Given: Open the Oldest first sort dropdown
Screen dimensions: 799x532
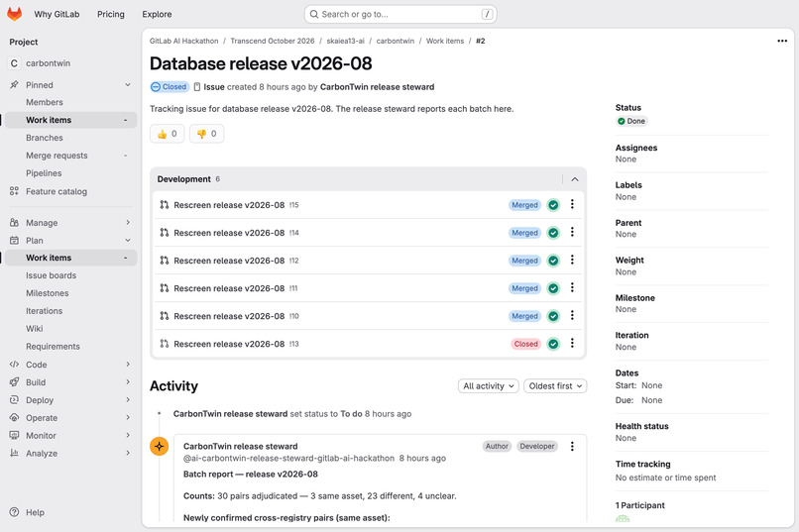Looking at the screenshot, I should click(555, 386).
